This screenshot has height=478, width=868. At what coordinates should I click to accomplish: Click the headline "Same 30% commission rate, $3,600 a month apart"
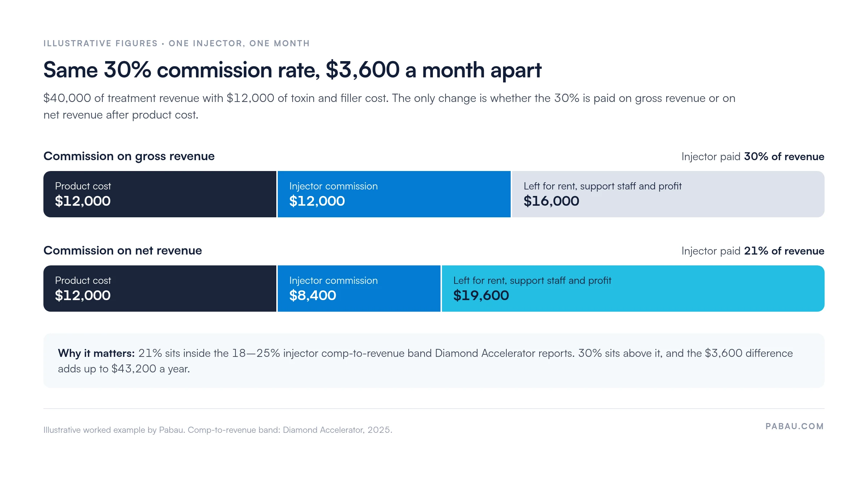tap(292, 70)
